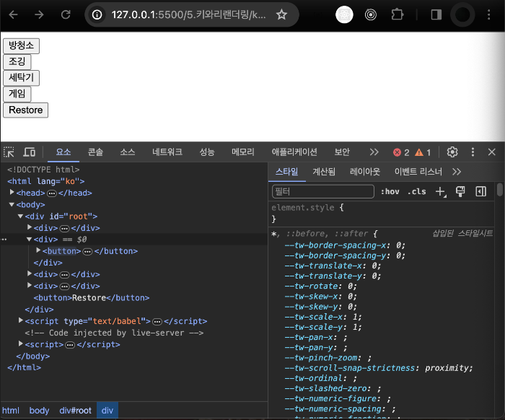This screenshot has height=420, width=505.
Task: Click the warning triangle count badge
Action: point(423,152)
